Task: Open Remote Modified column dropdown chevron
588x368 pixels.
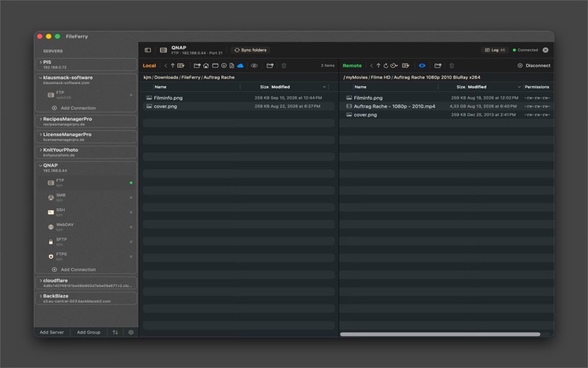Action: coord(520,87)
